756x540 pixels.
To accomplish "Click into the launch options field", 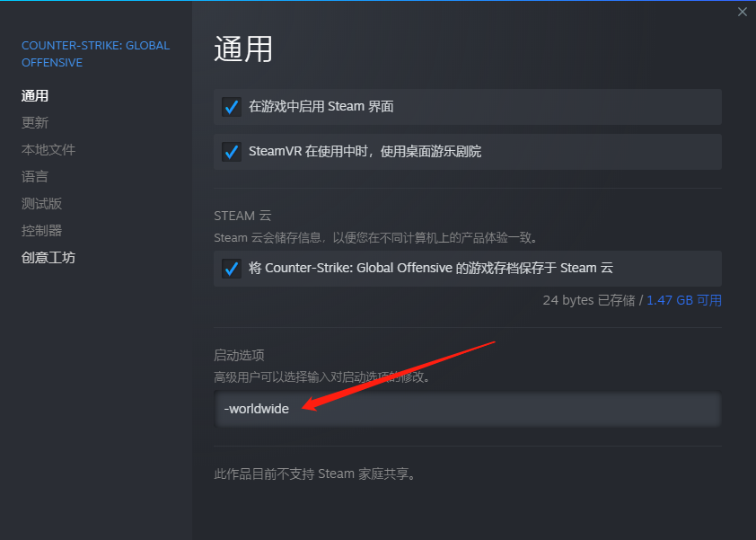I will 468,409.
